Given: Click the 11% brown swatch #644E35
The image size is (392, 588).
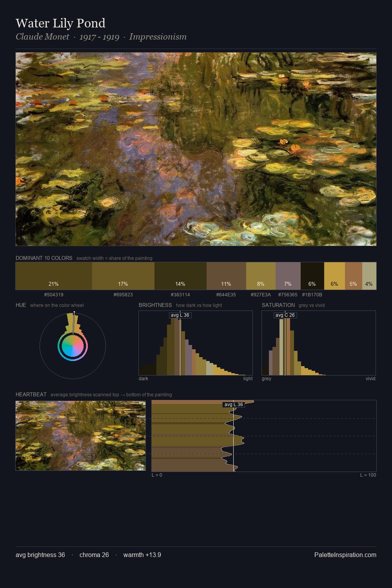Looking at the screenshot, I should click(x=226, y=276).
